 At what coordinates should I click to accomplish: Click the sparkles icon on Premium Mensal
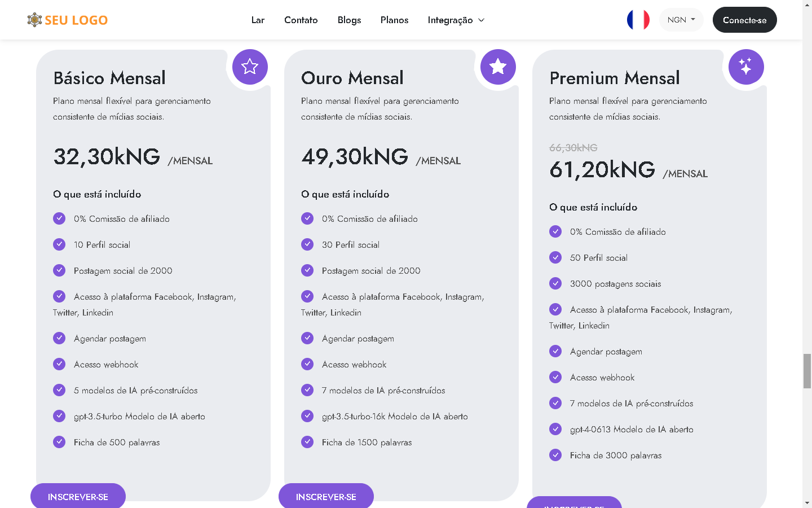(x=745, y=67)
